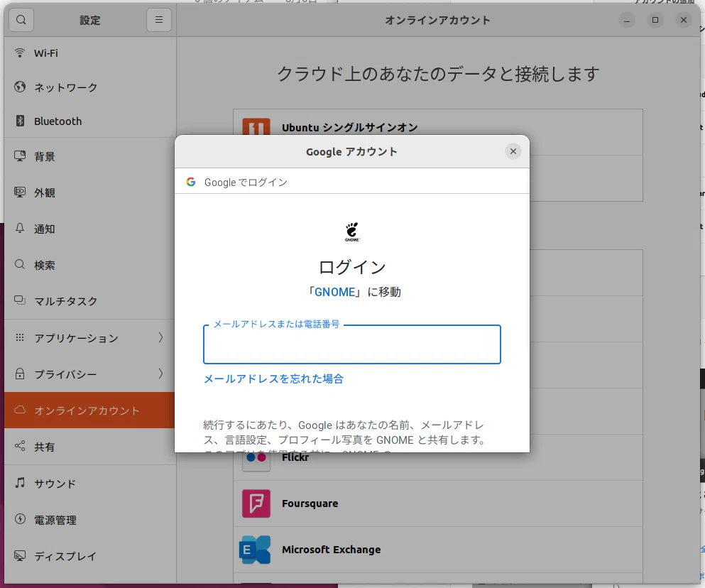Open the マルチタスク settings page

(90, 301)
